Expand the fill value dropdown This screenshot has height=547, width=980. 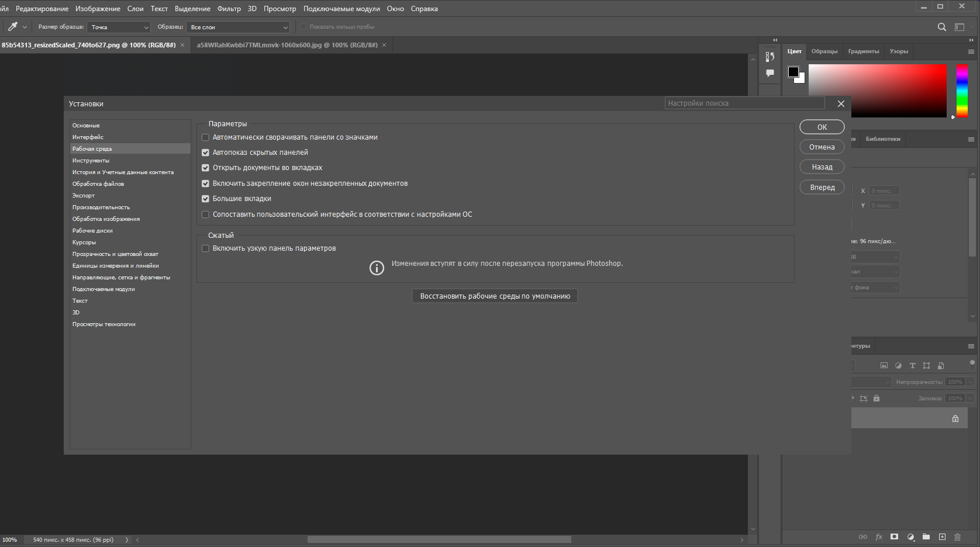970,399
